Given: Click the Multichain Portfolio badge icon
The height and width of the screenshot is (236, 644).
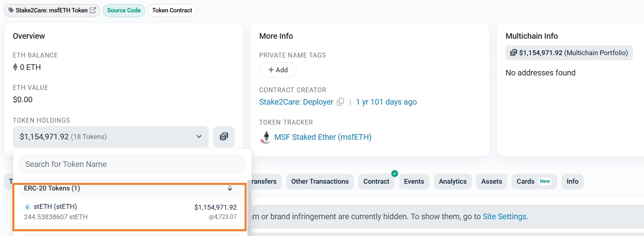Looking at the screenshot, I should click(x=513, y=53).
